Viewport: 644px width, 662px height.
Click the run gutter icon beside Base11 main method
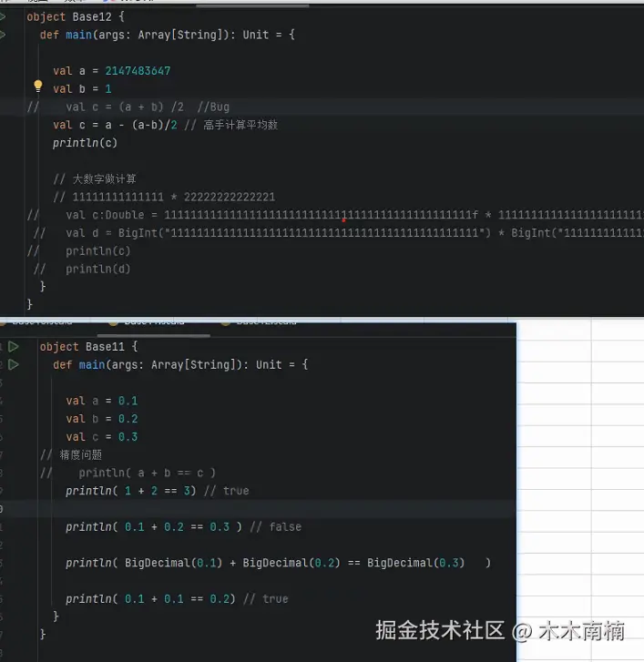pyautogui.click(x=14, y=364)
